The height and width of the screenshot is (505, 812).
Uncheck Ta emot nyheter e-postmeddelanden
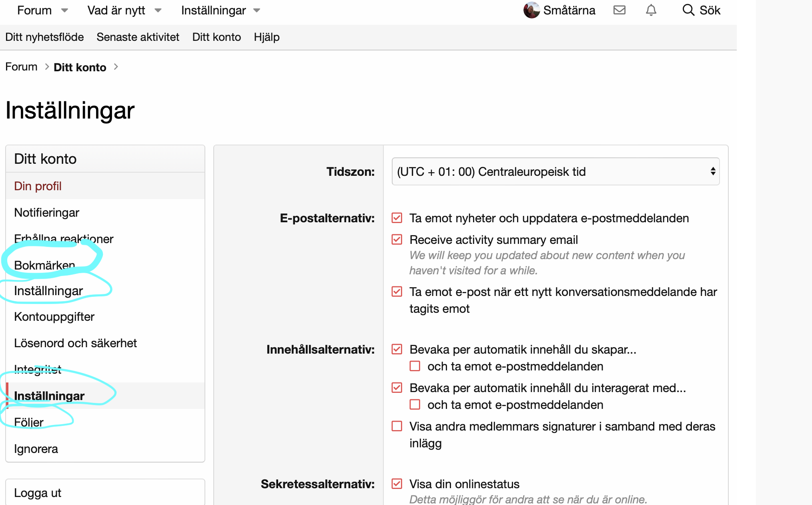pos(397,218)
